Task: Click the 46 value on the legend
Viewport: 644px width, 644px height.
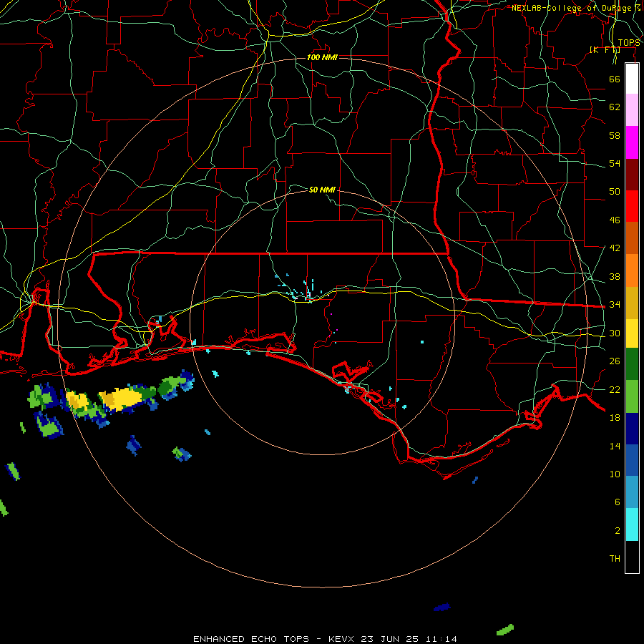Action: pyautogui.click(x=615, y=220)
